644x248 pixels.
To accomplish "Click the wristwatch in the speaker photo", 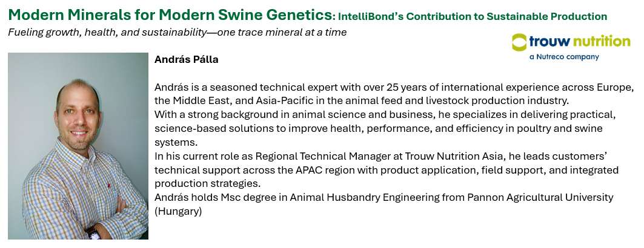I will pos(92,232).
